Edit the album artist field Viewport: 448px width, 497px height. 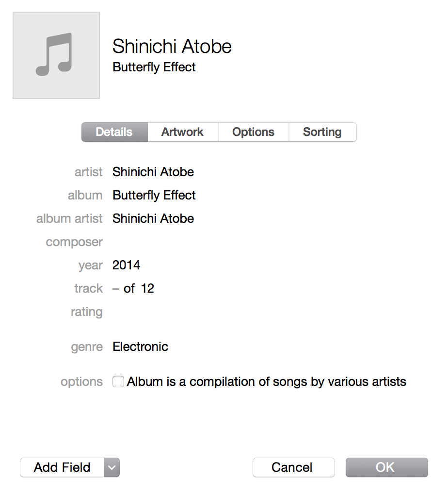[x=153, y=219]
